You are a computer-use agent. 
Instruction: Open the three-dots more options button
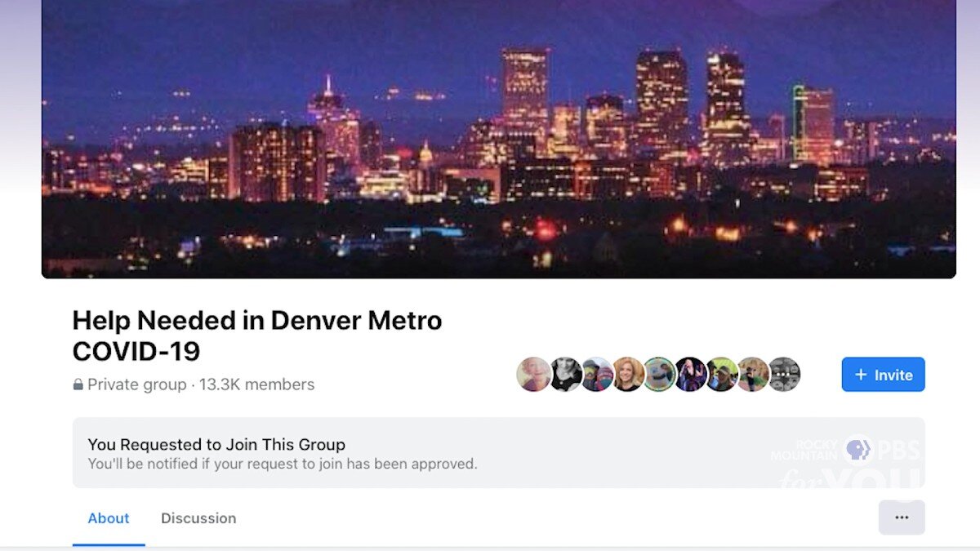coord(902,518)
